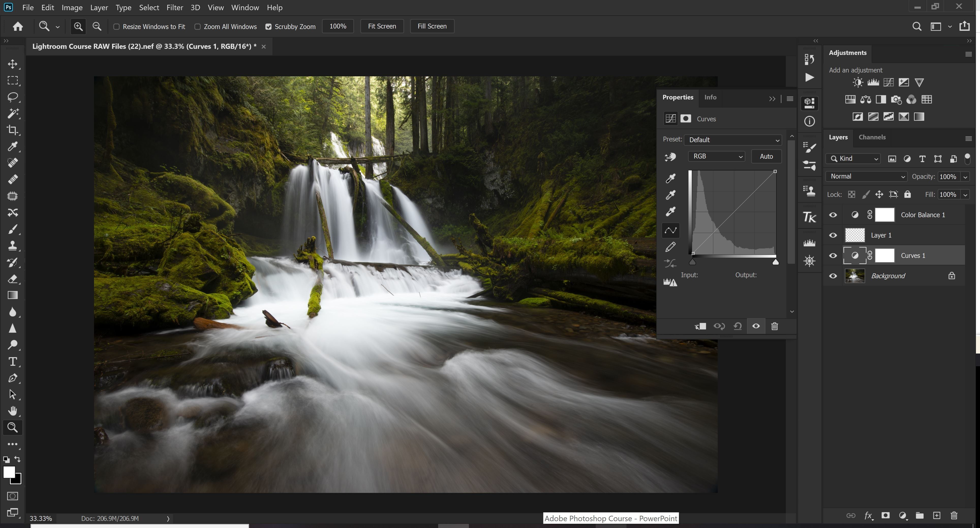Delete the Curves adjustment via trash icon
The image size is (980, 528).
click(774, 326)
